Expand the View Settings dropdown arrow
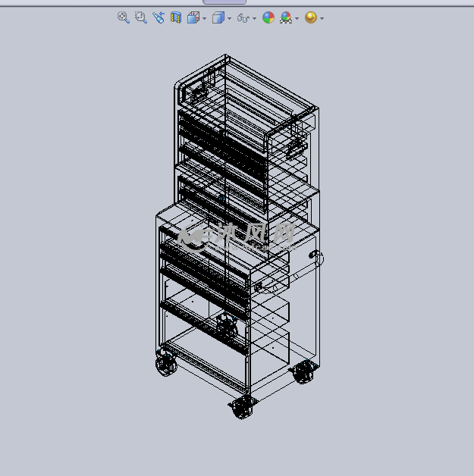Viewport: 474px width, 476px height. tap(322, 18)
